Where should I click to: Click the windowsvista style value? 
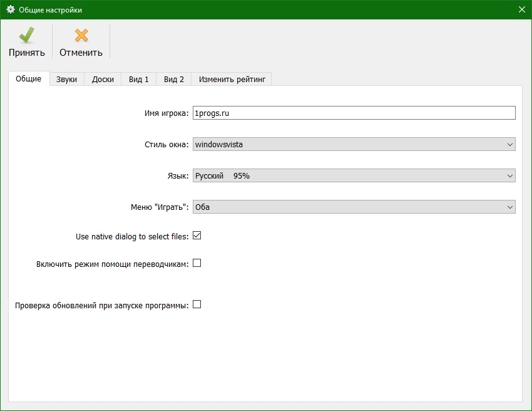(x=219, y=144)
